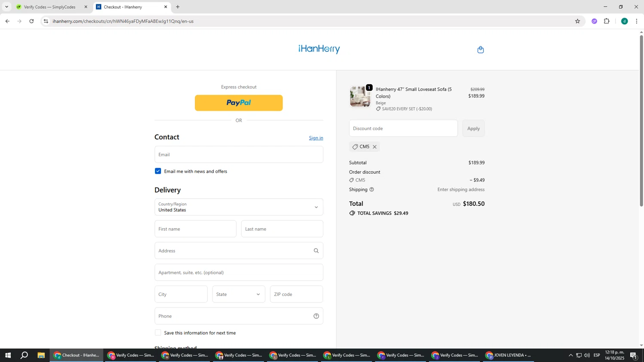Click the browser address bar URL

(123, 21)
